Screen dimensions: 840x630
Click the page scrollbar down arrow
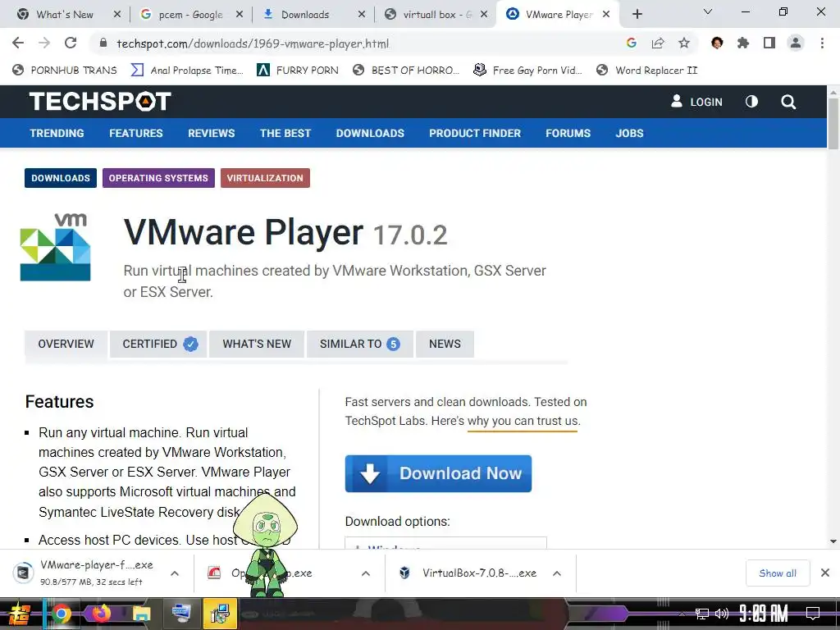click(833, 541)
